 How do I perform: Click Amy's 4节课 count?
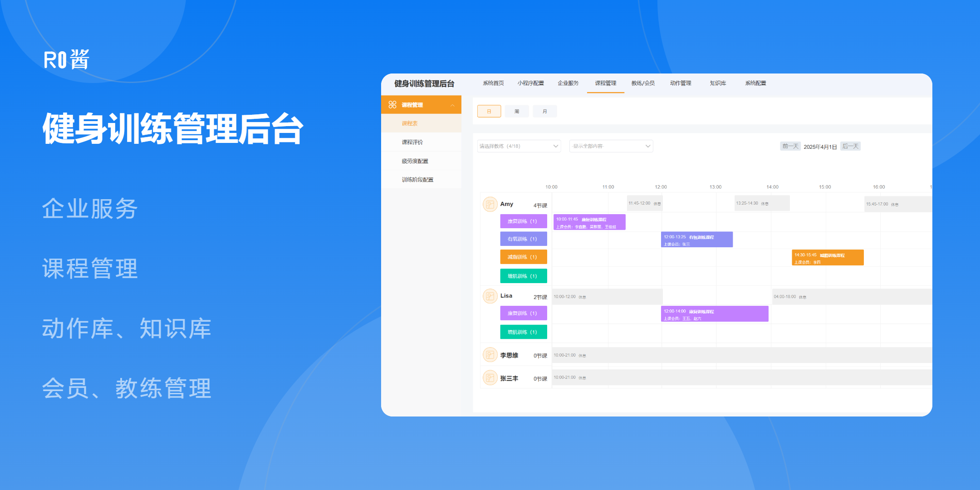pos(540,206)
